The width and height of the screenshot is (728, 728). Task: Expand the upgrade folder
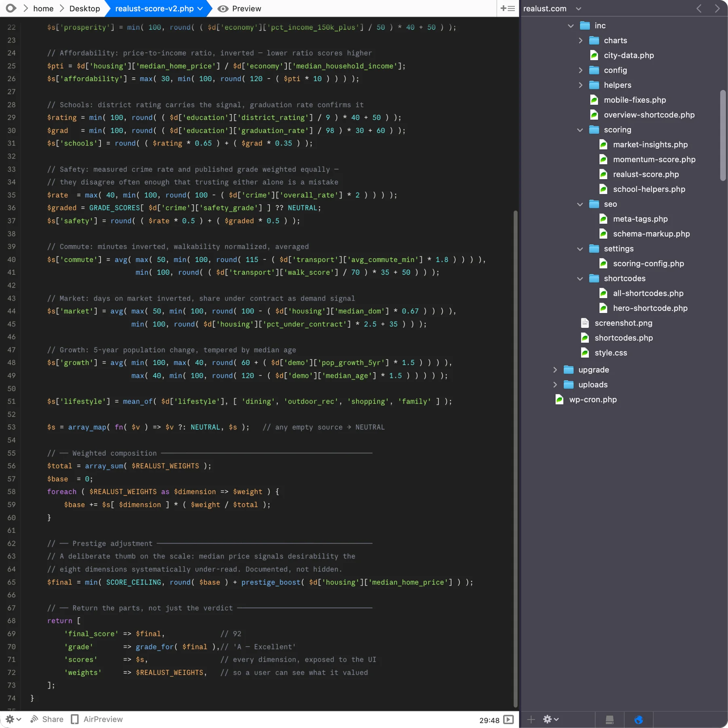coord(555,370)
